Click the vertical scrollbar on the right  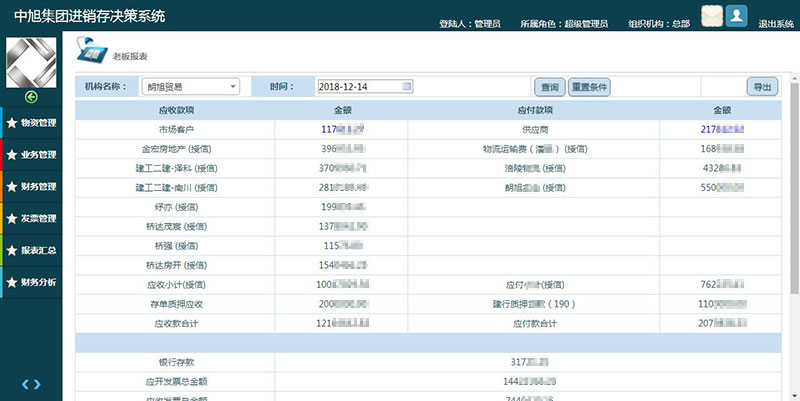pos(794,189)
